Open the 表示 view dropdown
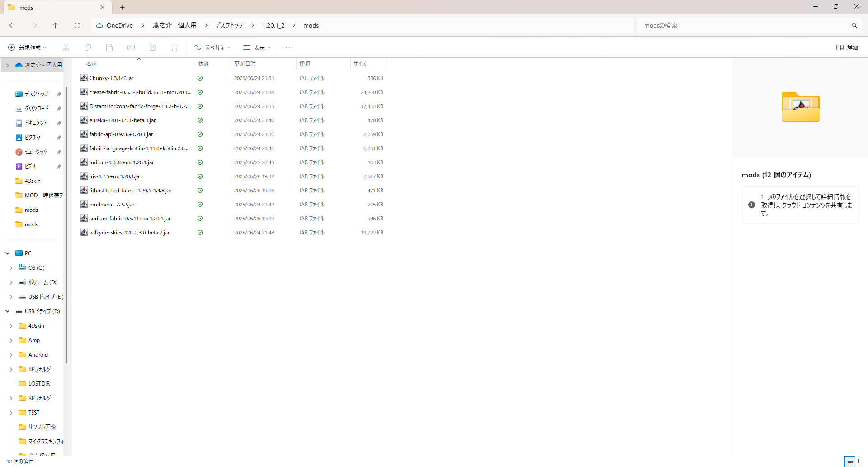This screenshot has height=467, width=868. 257,48
